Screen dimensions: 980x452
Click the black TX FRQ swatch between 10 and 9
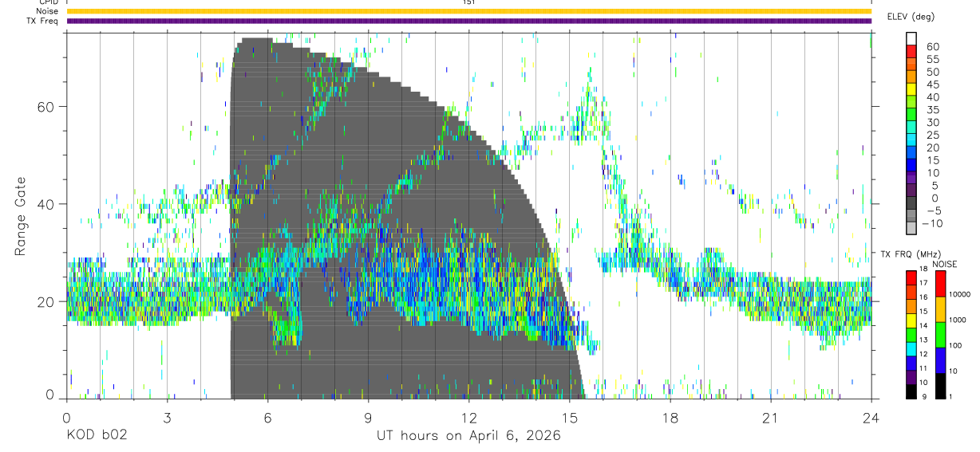click(911, 391)
